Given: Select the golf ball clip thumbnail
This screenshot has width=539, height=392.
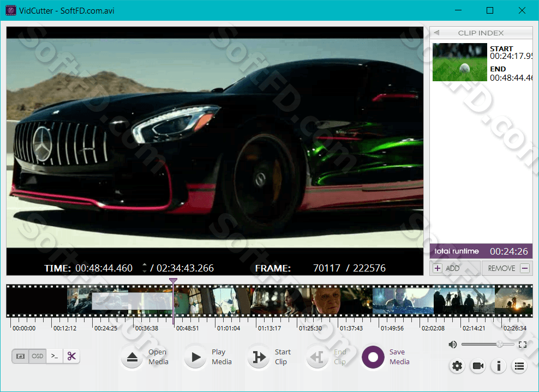Looking at the screenshot, I should coord(459,62).
